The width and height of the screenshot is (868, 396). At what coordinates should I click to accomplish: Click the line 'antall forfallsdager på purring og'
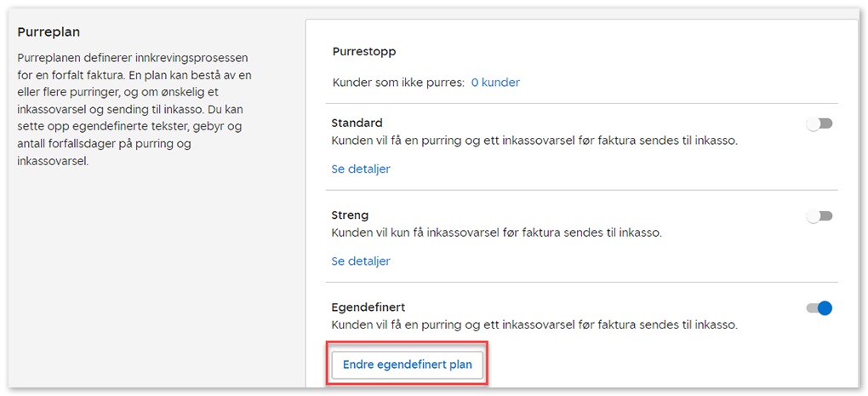click(x=104, y=143)
